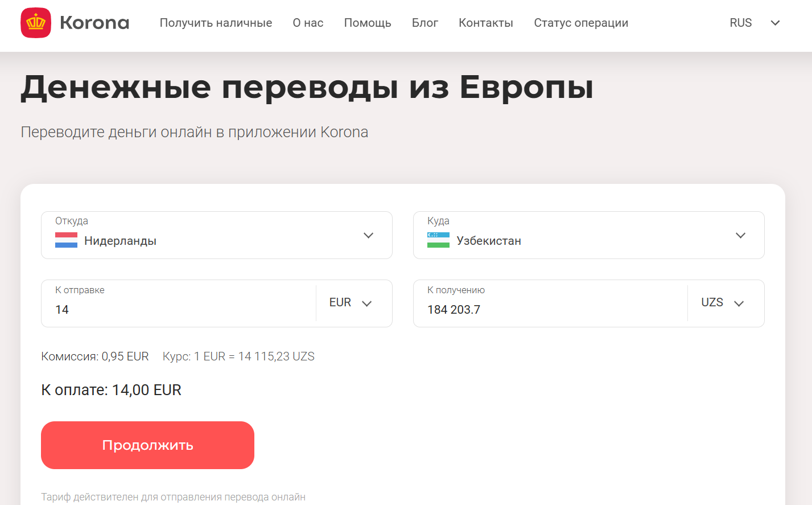Click the heading Денежные переводы из Европы
Screen dimensions: 812x505
(x=307, y=88)
